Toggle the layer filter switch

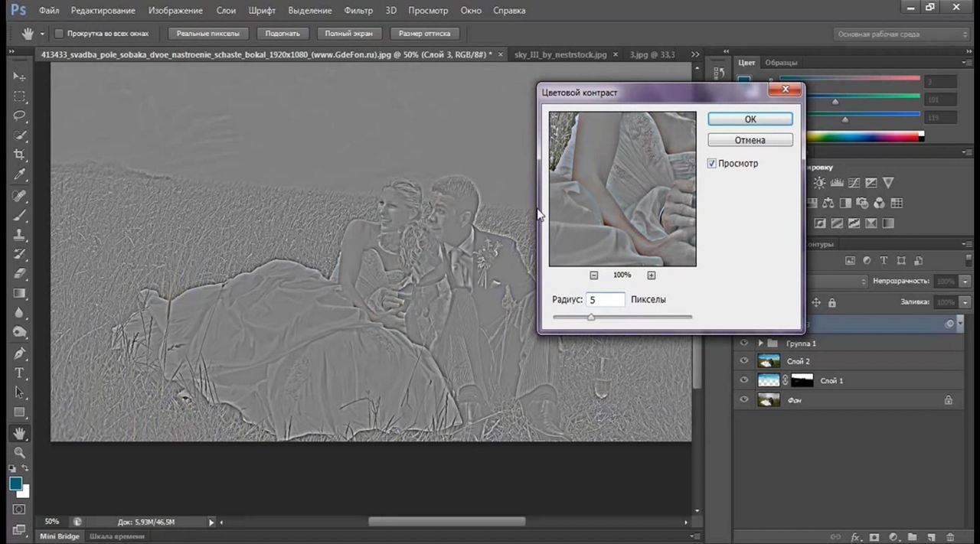[969, 261]
